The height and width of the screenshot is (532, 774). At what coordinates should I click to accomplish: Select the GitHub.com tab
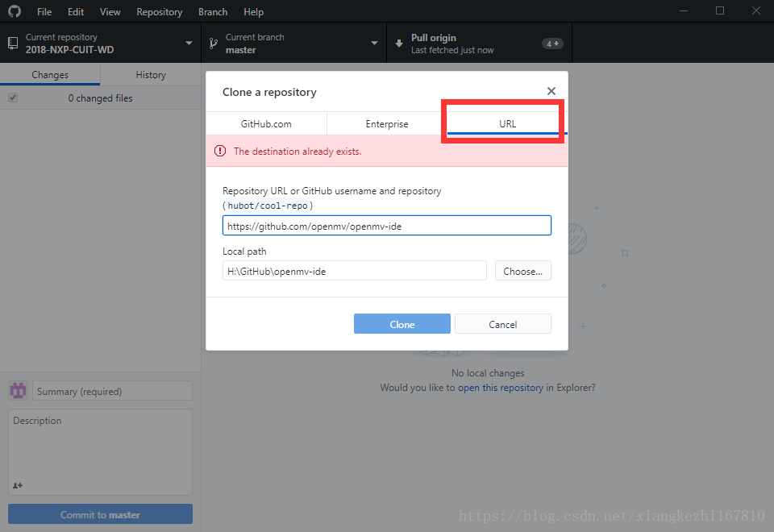(x=266, y=124)
